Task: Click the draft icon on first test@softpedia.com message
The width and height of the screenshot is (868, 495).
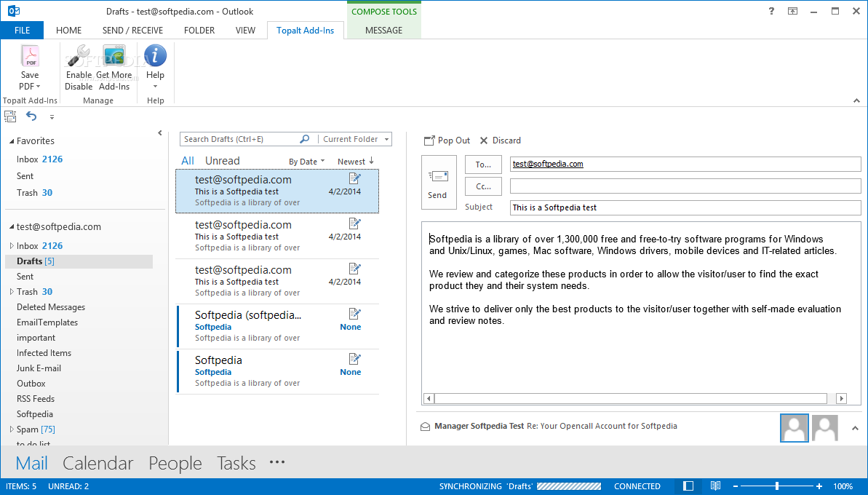Action: tap(355, 178)
